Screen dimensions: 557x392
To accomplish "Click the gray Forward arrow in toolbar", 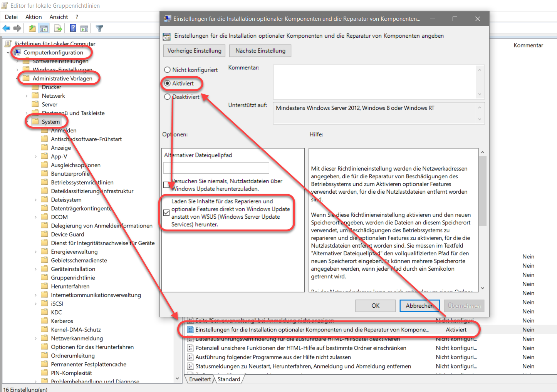I will click(x=17, y=28).
